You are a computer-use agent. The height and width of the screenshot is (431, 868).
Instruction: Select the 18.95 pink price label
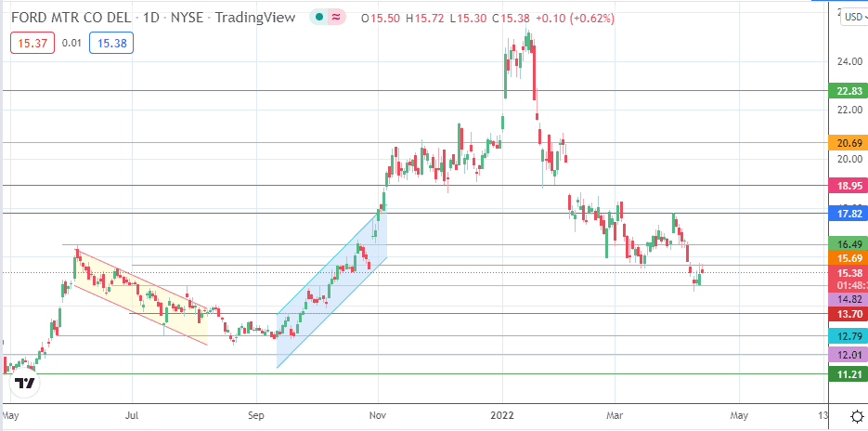[849, 186]
